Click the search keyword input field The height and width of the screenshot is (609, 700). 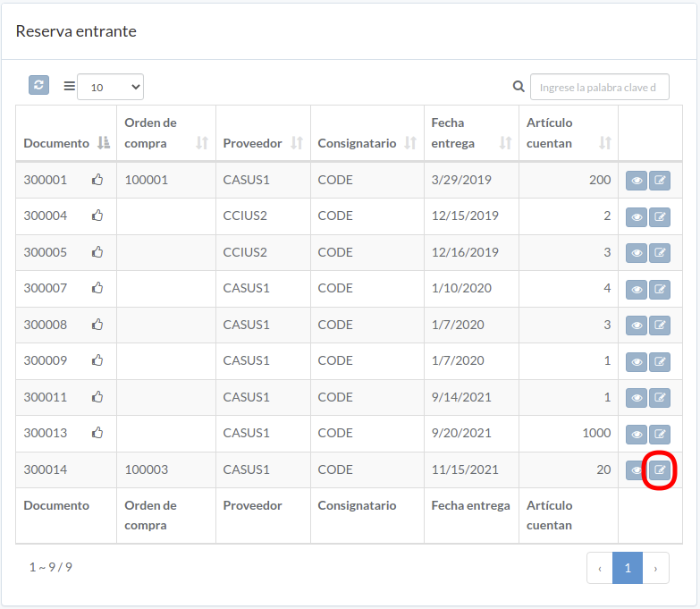click(600, 87)
